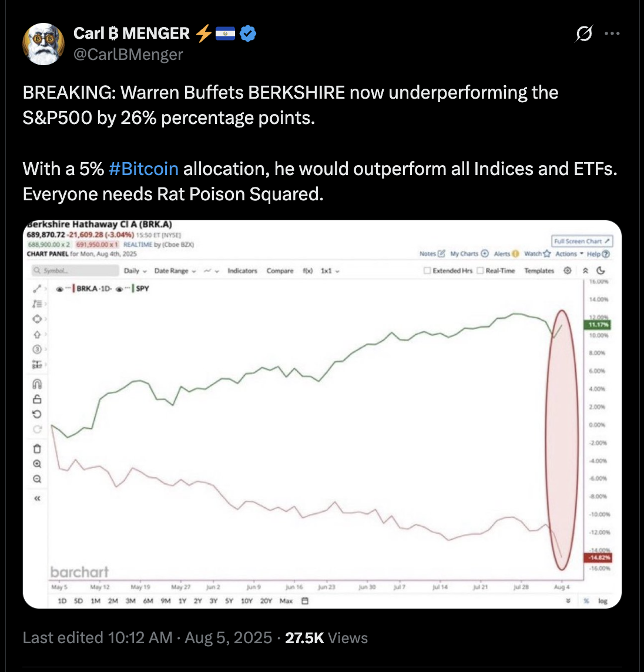Click the calendar icon beside Max
644x672 pixels.
(304, 601)
